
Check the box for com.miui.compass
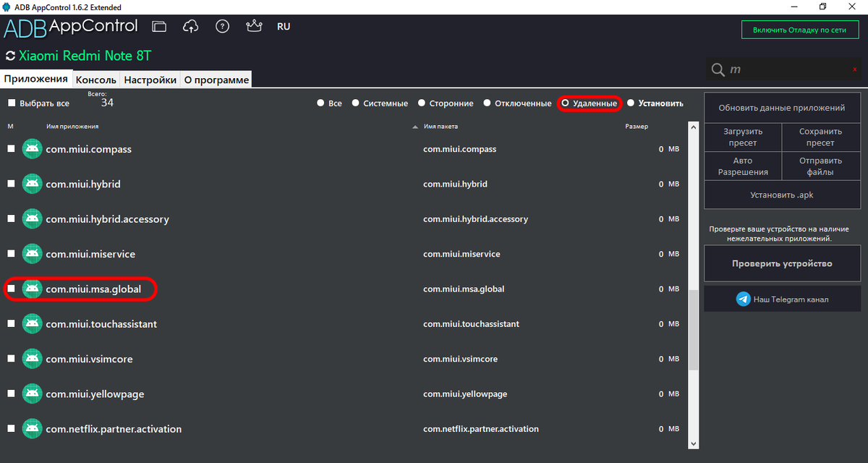click(11, 149)
